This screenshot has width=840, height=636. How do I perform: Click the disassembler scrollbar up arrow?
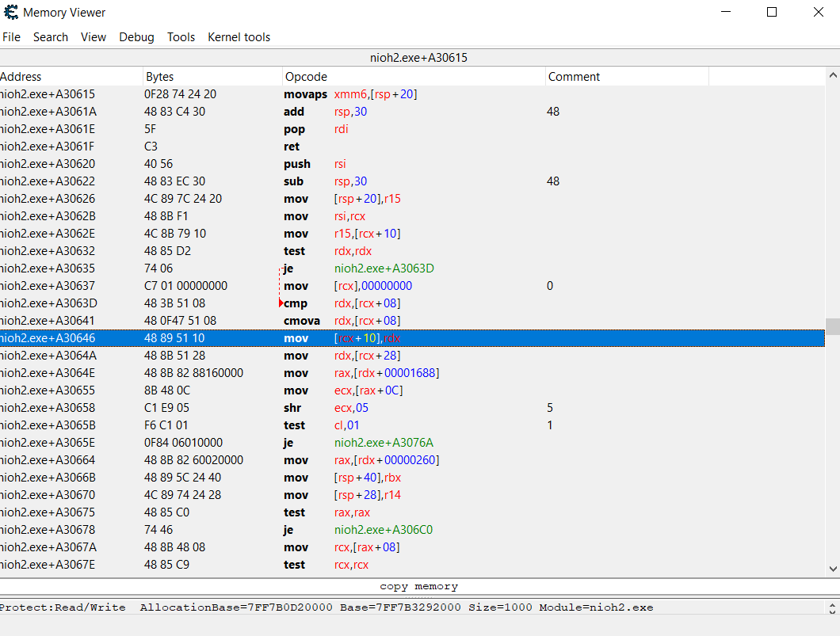(833, 75)
